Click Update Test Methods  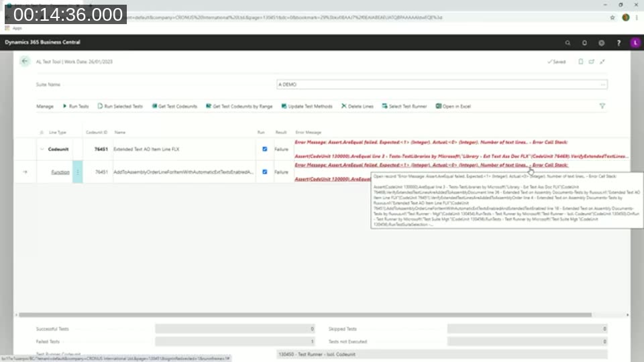307,107
